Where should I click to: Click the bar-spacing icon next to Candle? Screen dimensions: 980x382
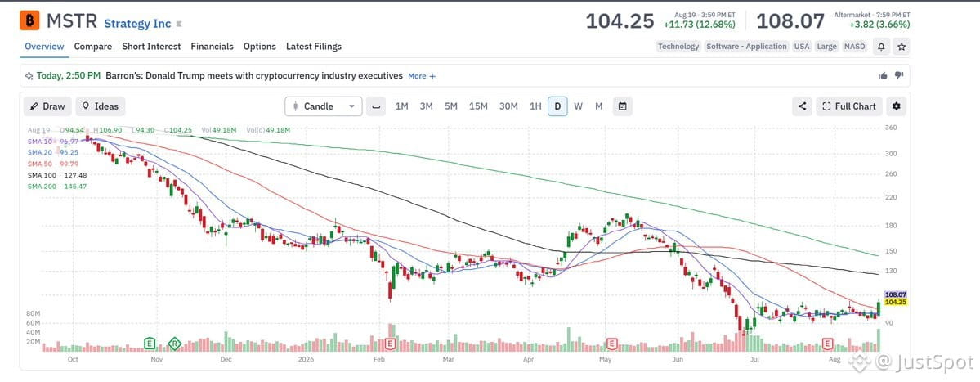coord(376,106)
